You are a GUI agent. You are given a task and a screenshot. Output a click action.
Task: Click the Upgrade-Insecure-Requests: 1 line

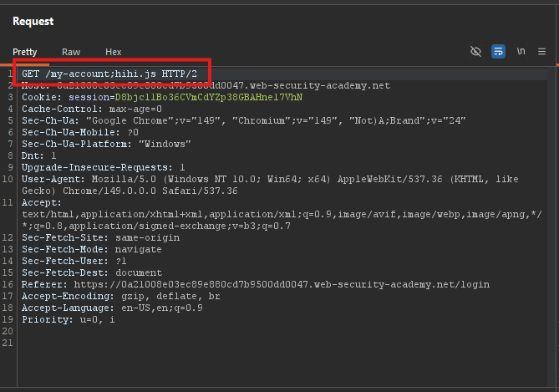104,167
